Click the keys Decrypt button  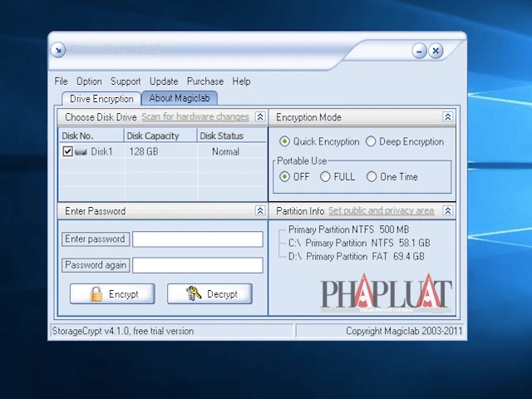pos(209,293)
